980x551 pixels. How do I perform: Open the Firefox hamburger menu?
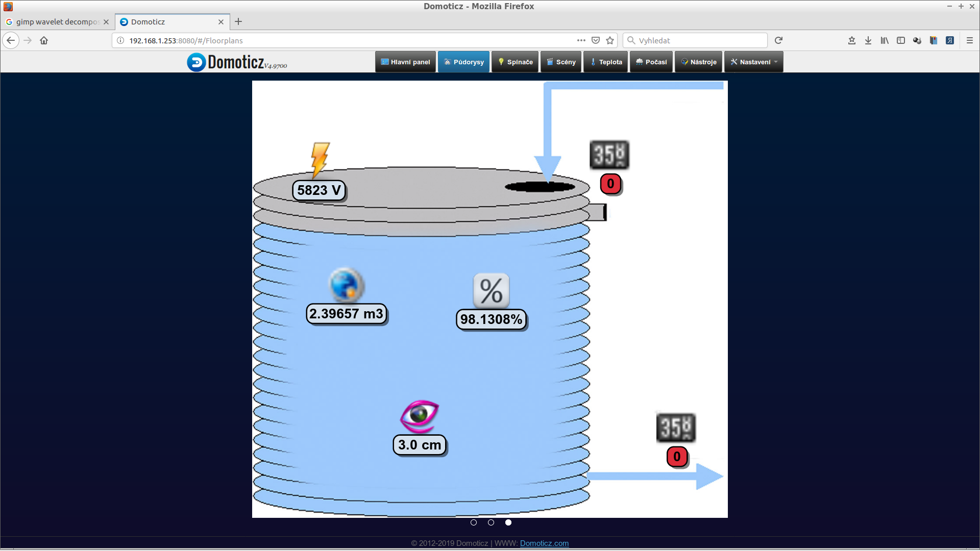[970, 40]
